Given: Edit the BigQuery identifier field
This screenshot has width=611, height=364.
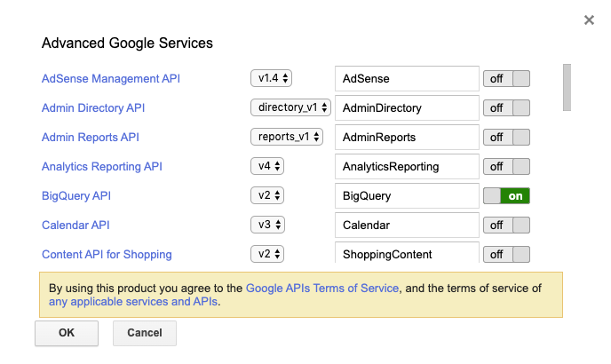Looking at the screenshot, I should click(407, 195).
